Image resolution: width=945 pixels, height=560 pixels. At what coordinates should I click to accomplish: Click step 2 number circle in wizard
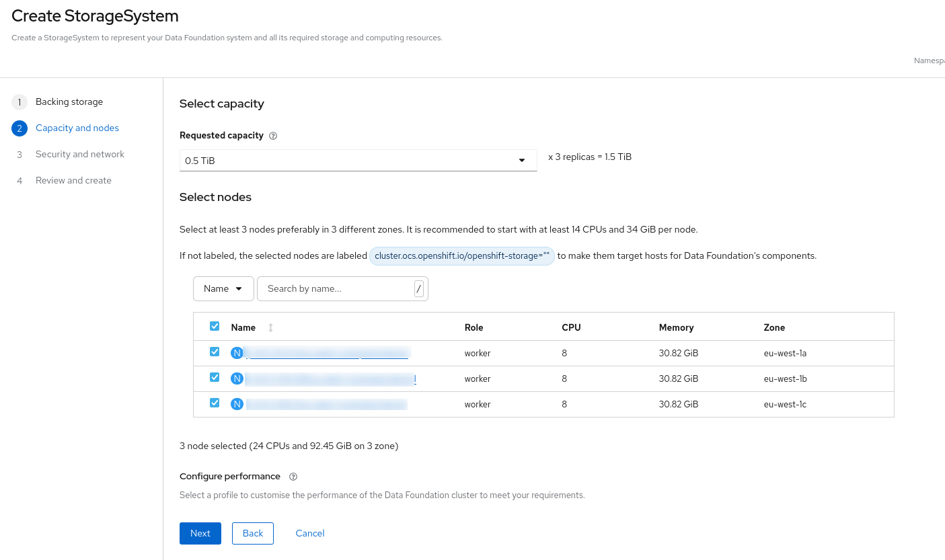(20, 128)
